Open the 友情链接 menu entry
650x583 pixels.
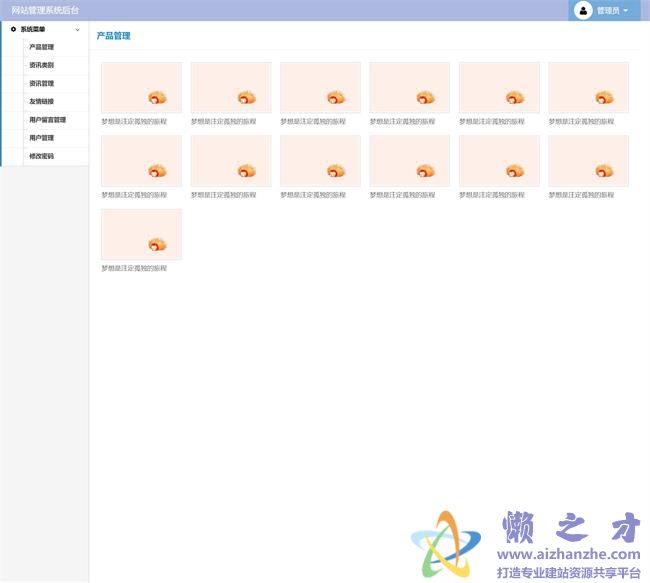click(42, 101)
